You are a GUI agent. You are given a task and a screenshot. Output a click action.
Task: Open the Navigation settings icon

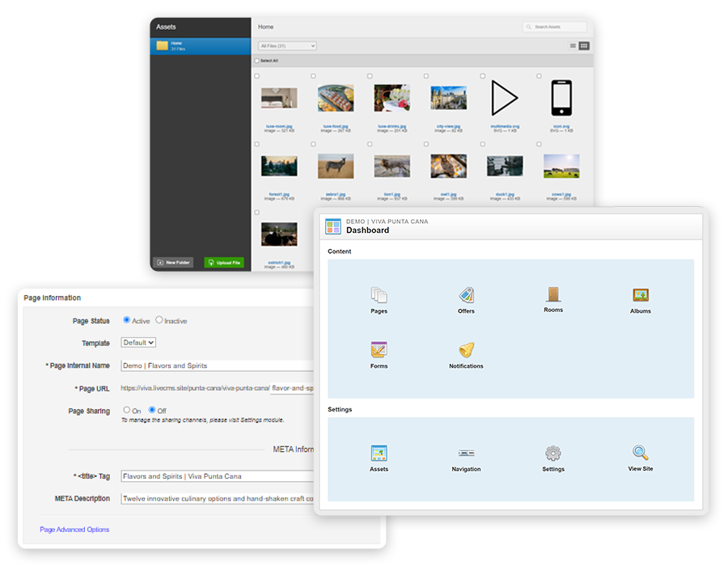coord(466,454)
